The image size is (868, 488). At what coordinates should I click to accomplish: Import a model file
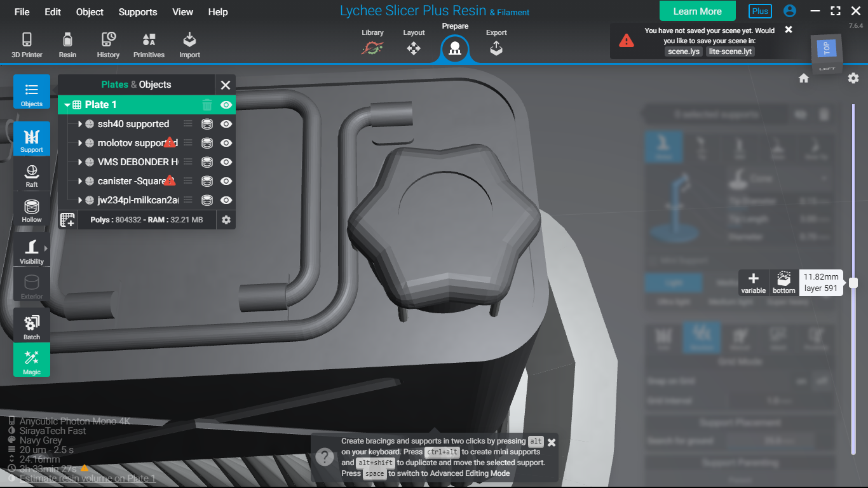point(189,45)
